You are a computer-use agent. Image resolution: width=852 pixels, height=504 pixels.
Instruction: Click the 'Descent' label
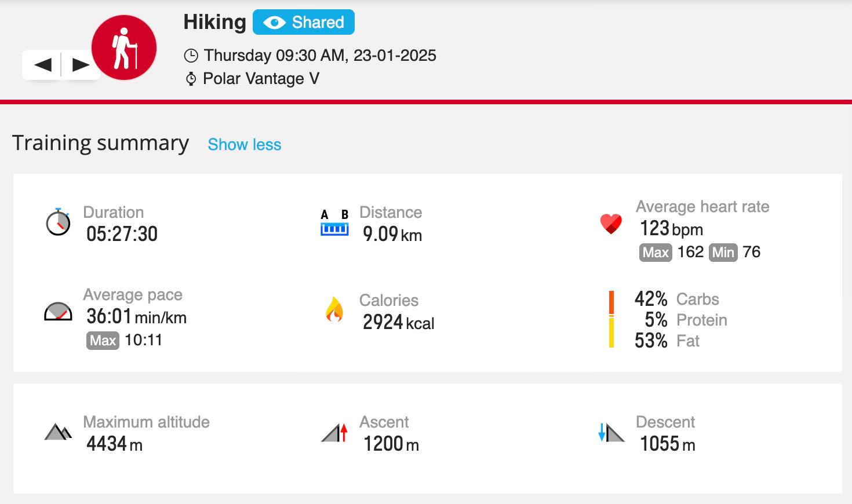tap(665, 422)
